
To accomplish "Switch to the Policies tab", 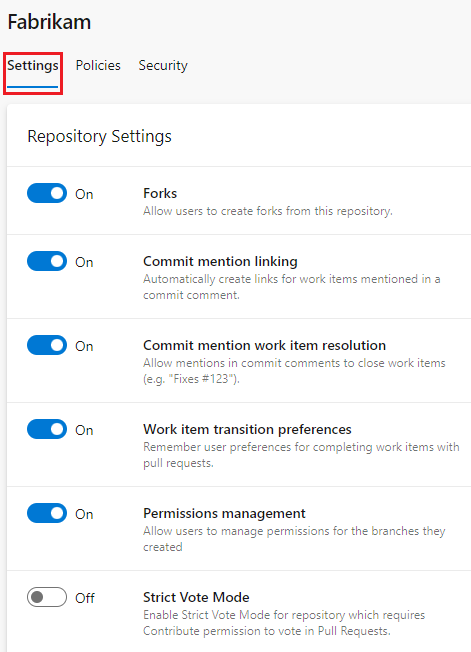I will click(x=98, y=66).
